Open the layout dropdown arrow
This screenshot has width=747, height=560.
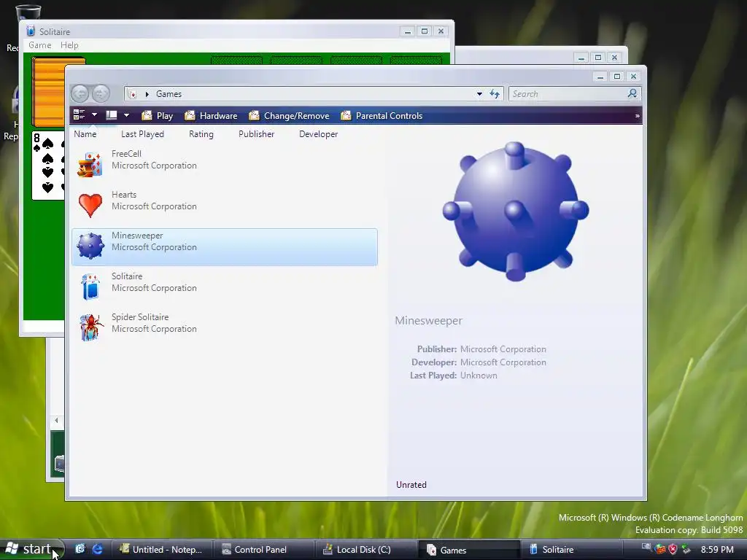pos(126,115)
